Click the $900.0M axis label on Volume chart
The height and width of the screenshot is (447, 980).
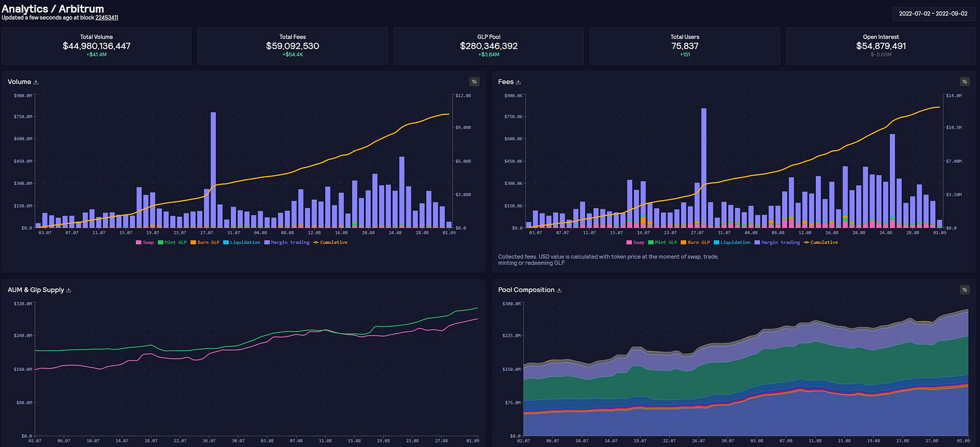click(23, 96)
